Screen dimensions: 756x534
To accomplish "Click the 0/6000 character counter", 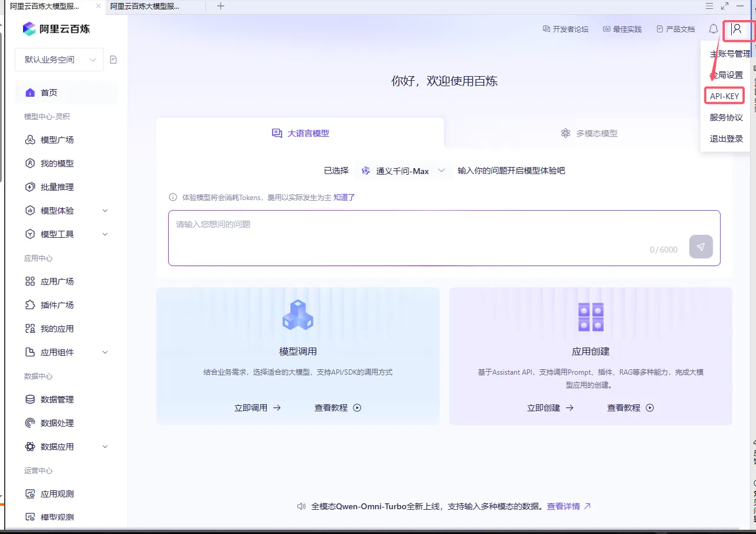I will (x=664, y=250).
